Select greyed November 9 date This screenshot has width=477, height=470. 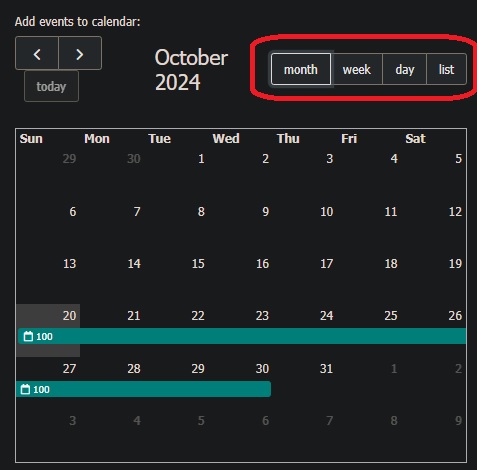(459, 421)
